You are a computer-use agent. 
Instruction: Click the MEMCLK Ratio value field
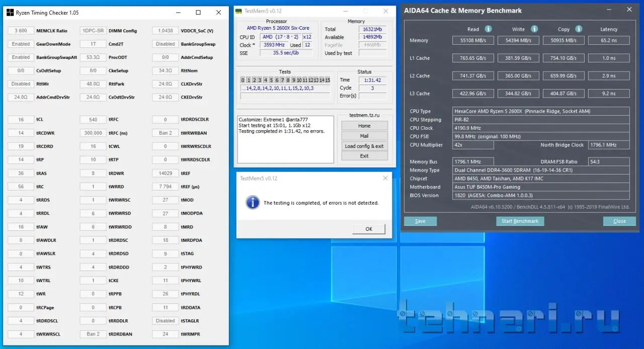click(21, 31)
